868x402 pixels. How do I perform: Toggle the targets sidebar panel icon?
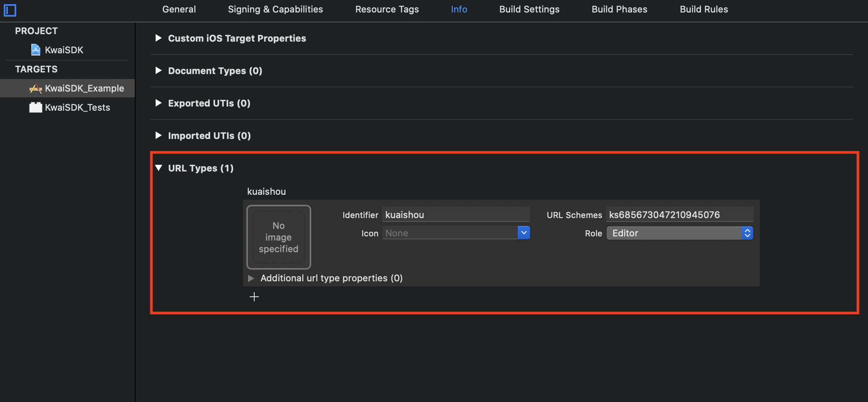[x=10, y=10]
